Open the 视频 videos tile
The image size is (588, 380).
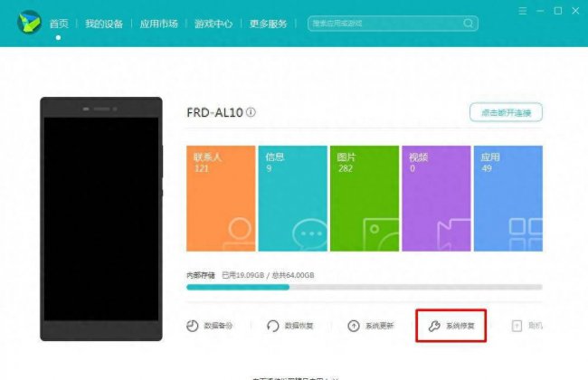click(437, 198)
